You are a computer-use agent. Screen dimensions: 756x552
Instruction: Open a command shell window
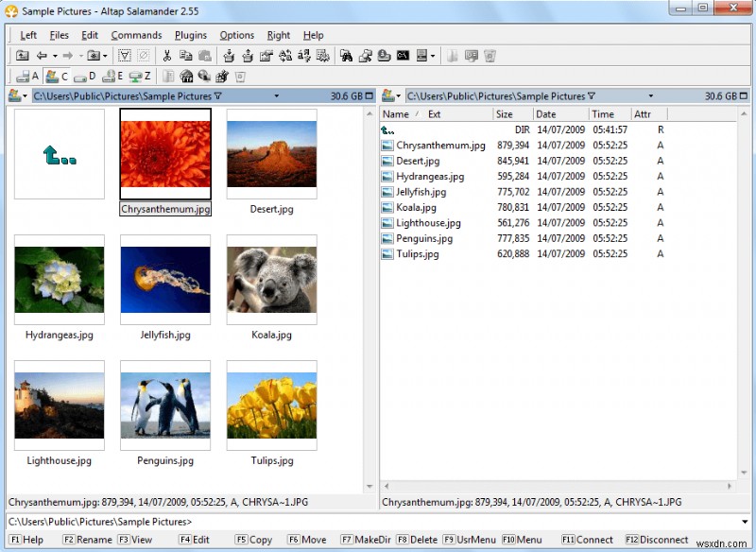click(403, 55)
